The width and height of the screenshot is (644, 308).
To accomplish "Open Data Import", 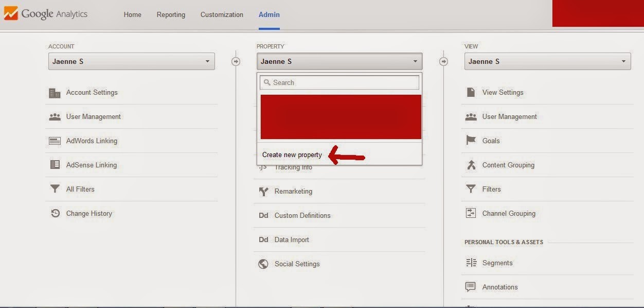I will pos(292,239).
